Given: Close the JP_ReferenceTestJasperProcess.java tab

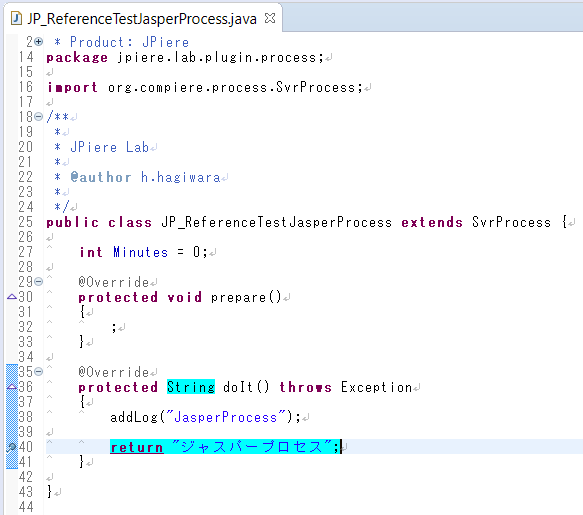Looking at the screenshot, I should (x=270, y=18).
